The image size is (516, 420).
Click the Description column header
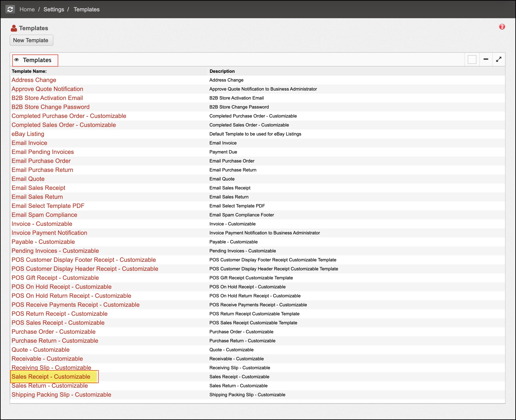click(x=222, y=71)
